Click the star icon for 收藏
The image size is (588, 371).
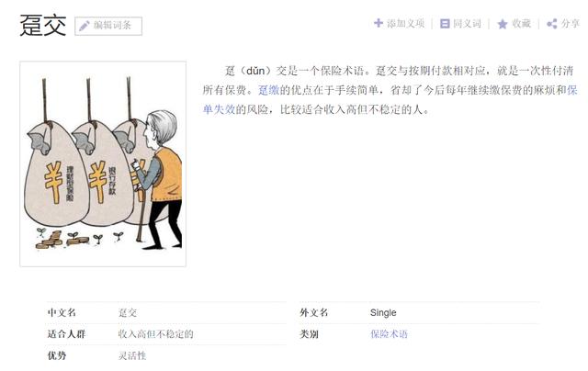click(503, 24)
